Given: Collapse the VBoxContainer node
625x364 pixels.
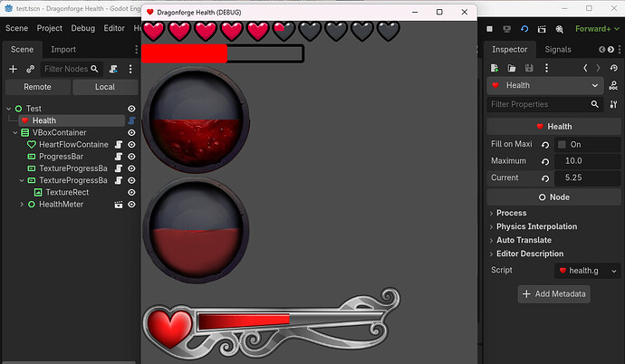Looking at the screenshot, I should click(x=15, y=132).
